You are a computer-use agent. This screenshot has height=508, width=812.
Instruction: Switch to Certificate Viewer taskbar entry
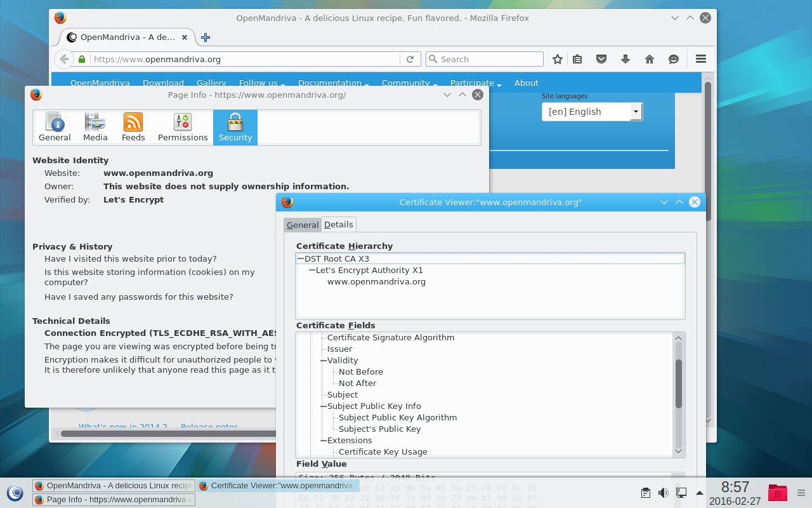pos(278,486)
